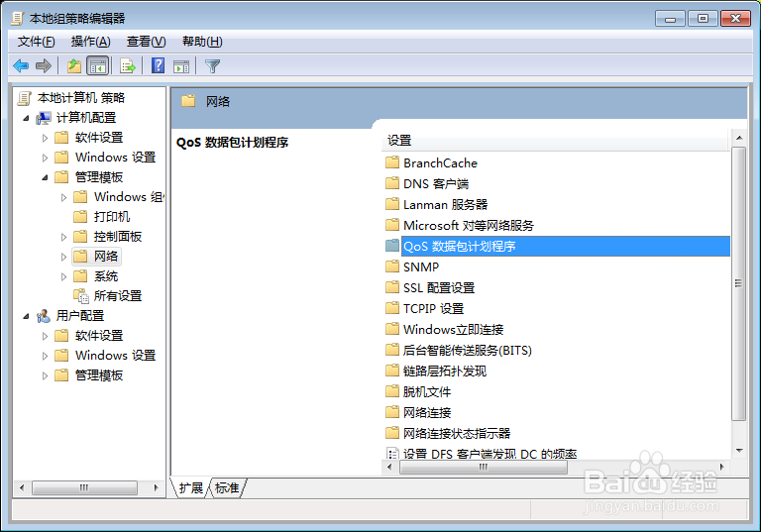Click the 网络连接 folder icon
This screenshot has height=532, width=761.
pyautogui.click(x=392, y=412)
